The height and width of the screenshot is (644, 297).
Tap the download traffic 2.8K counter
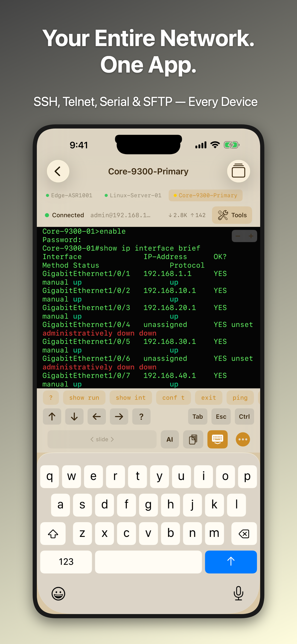click(x=178, y=215)
